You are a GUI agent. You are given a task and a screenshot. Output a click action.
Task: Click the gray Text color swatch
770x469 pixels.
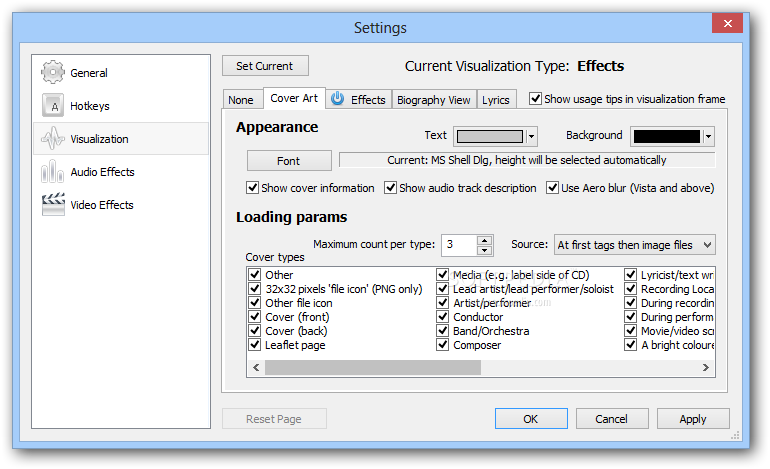490,137
